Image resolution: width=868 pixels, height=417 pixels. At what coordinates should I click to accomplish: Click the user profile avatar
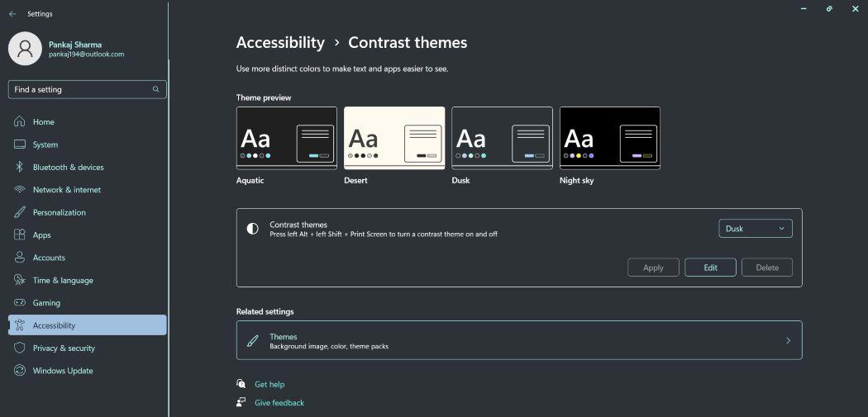(x=25, y=49)
